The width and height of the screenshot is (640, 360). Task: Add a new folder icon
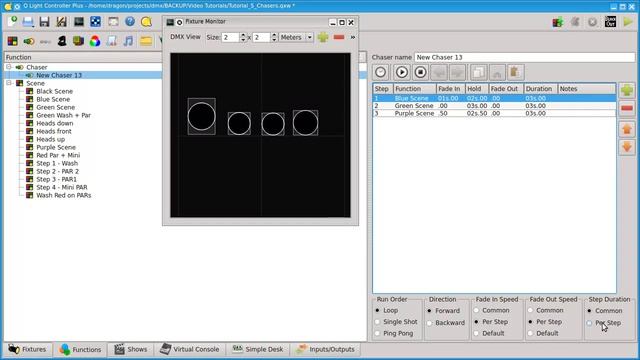[146, 41]
